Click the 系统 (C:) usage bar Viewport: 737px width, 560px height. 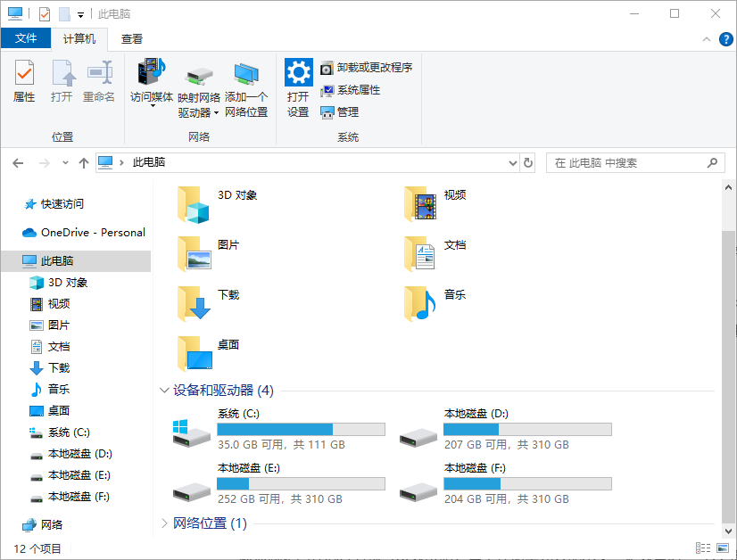tap(301, 429)
